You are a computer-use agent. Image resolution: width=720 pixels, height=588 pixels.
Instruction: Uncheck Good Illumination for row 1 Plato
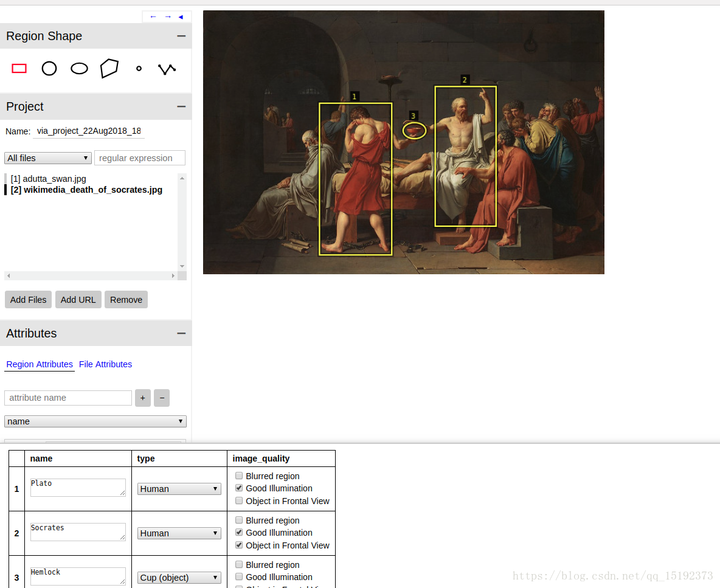(x=239, y=488)
